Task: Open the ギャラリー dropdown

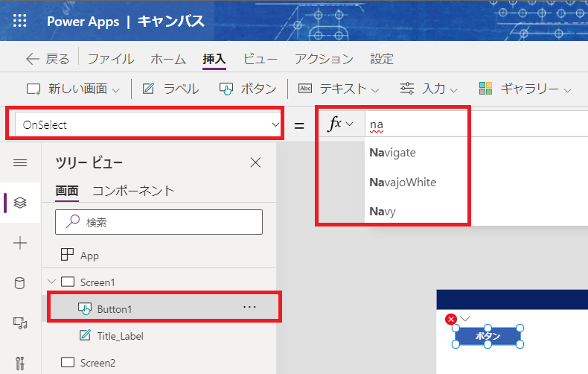Action: tap(525, 89)
